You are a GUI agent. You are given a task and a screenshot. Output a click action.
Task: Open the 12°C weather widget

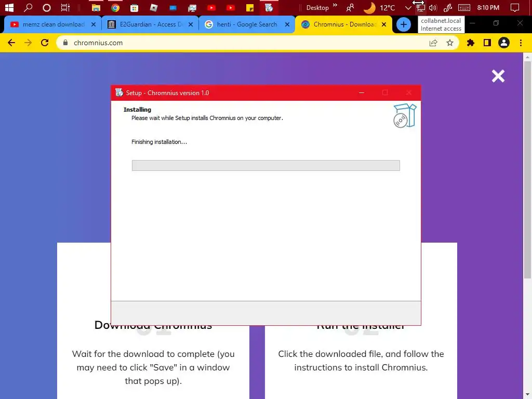379,7
